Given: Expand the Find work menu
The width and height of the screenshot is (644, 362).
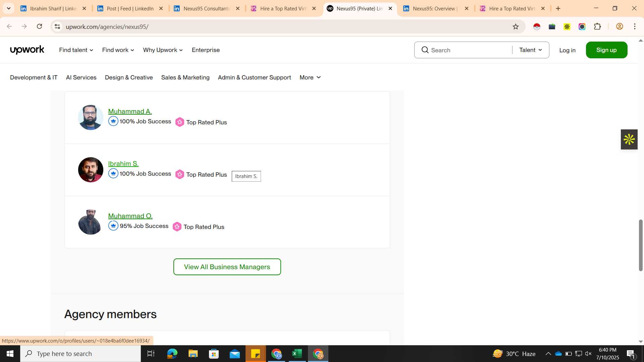Looking at the screenshot, I should 118,50.
